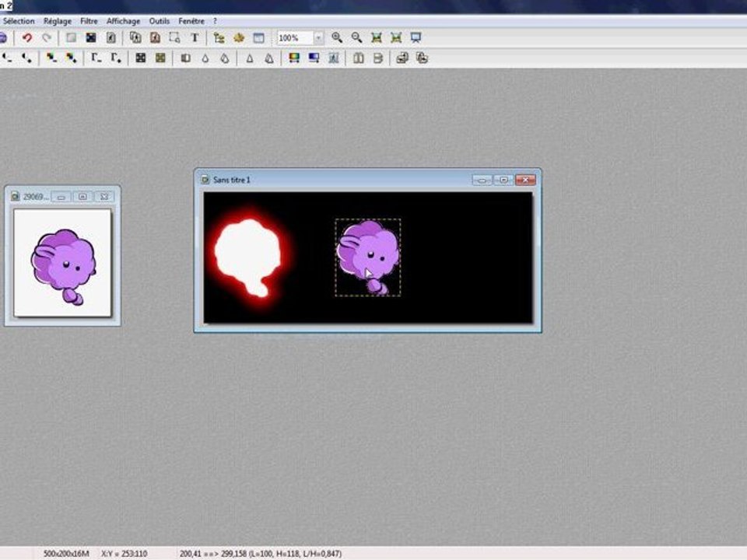This screenshot has width=747, height=560.
Task: Click the Contrast minus icon
Action: 7,58
